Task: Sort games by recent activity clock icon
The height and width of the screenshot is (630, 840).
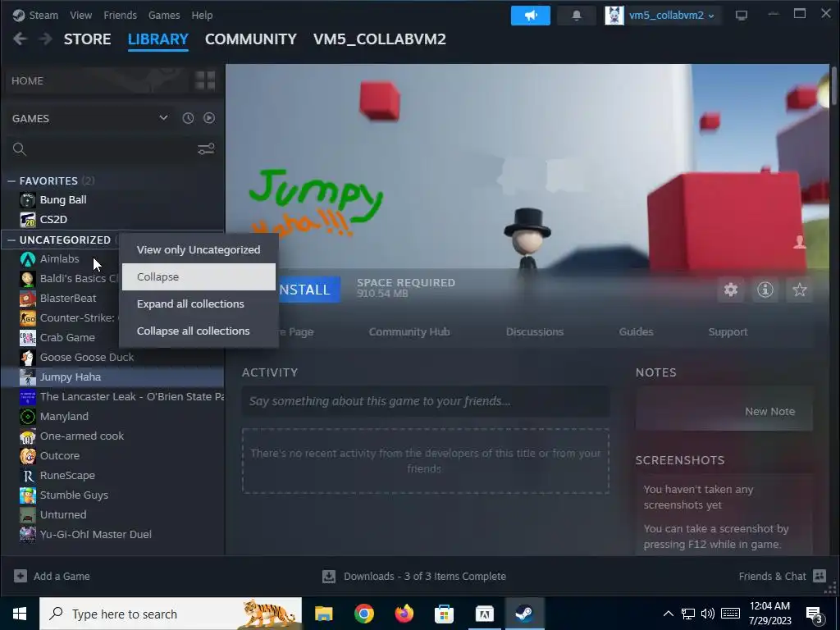Action: point(188,118)
